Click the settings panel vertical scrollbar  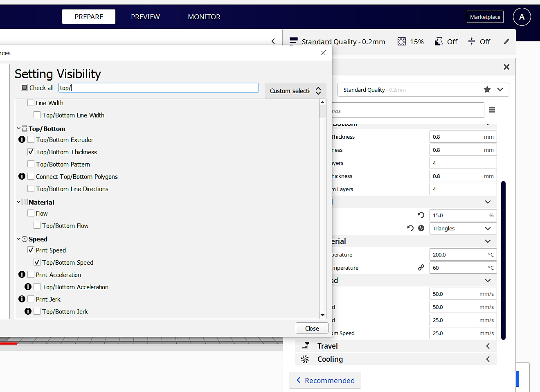pos(503,260)
